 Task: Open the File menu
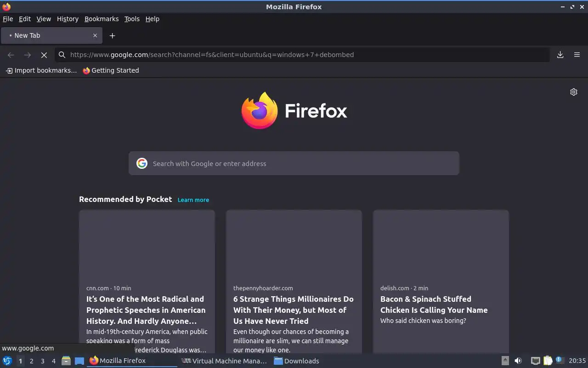click(x=8, y=19)
